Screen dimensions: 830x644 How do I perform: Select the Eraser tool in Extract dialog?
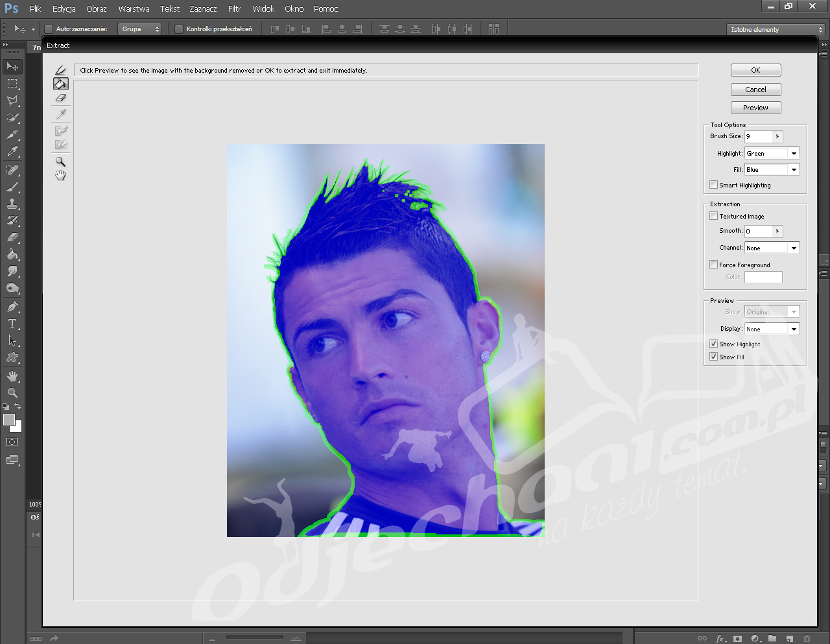(x=60, y=98)
